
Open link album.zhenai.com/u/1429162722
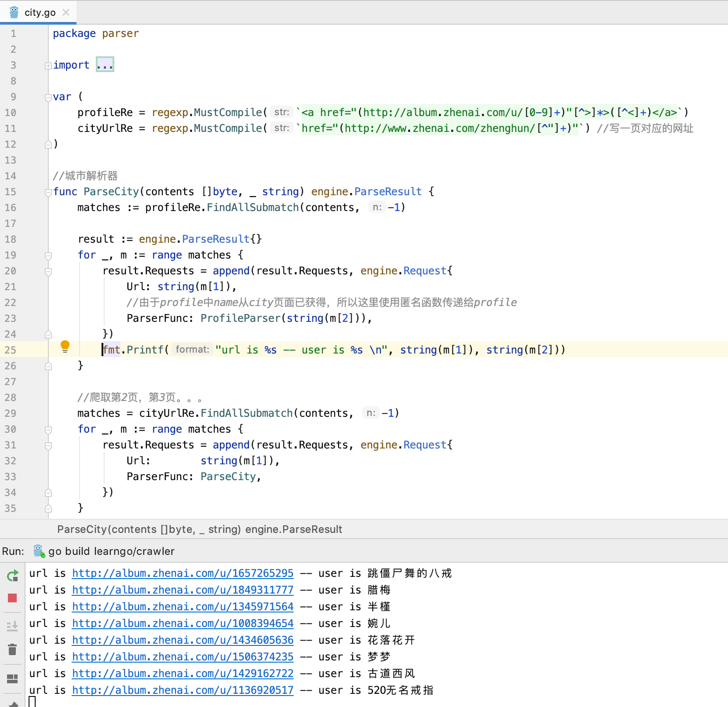(182, 674)
